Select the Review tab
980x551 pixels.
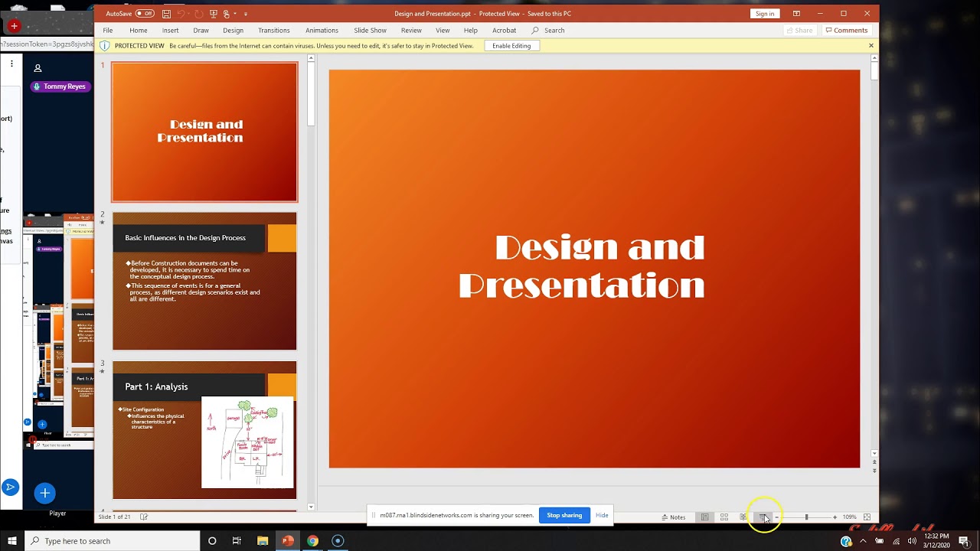pyautogui.click(x=411, y=31)
